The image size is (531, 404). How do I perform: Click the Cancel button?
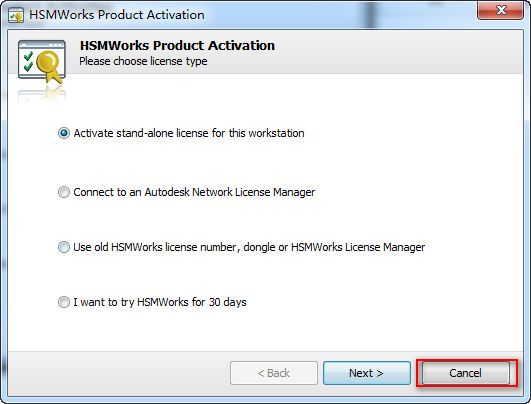[466, 373]
